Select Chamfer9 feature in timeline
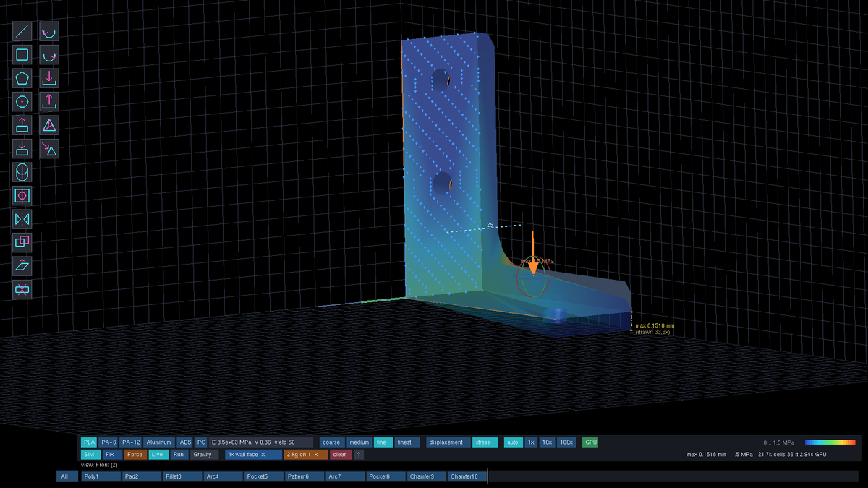Viewport: 868px width, 488px height. click(x=426, y=476)
